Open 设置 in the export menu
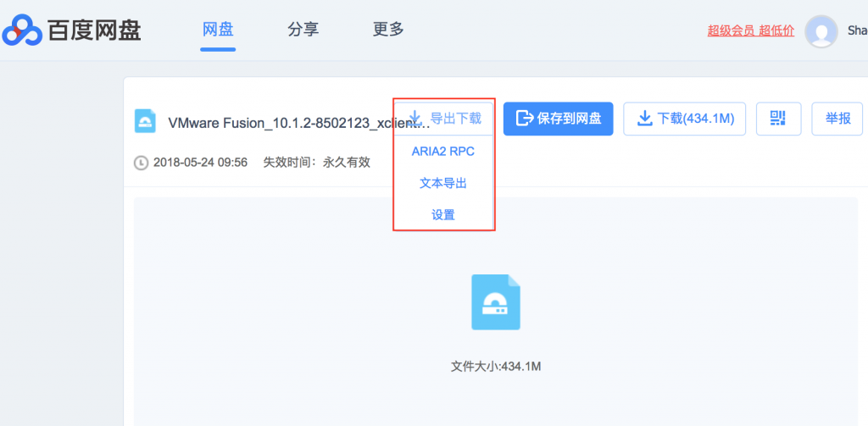868x426 pixels. point(443,214)
